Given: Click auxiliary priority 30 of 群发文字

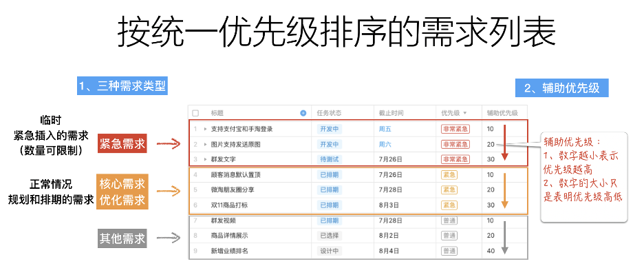Looking at the screenshot, I should tap(491, 159).
